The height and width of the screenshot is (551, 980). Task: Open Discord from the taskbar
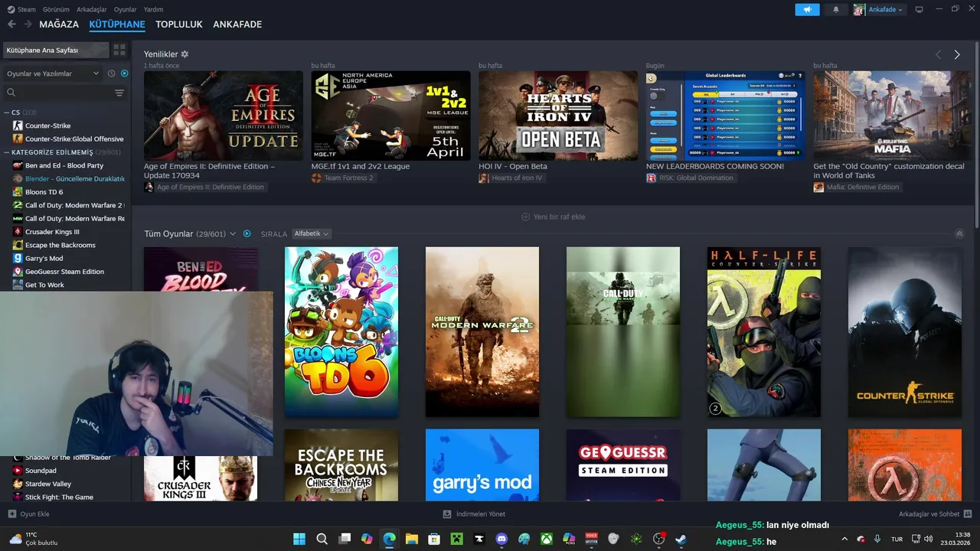pyautogui.click(x=501, y=539)
